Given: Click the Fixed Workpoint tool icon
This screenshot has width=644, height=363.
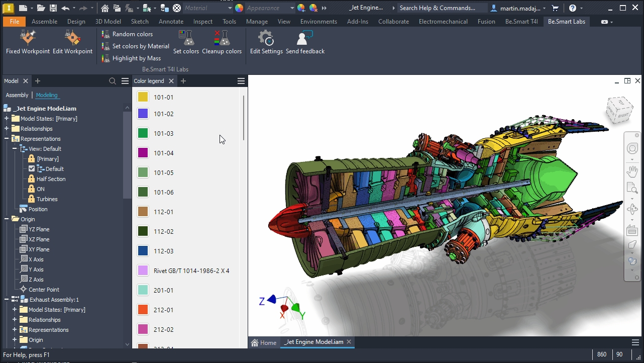Looking at the screenshot, I should (28, 38).
